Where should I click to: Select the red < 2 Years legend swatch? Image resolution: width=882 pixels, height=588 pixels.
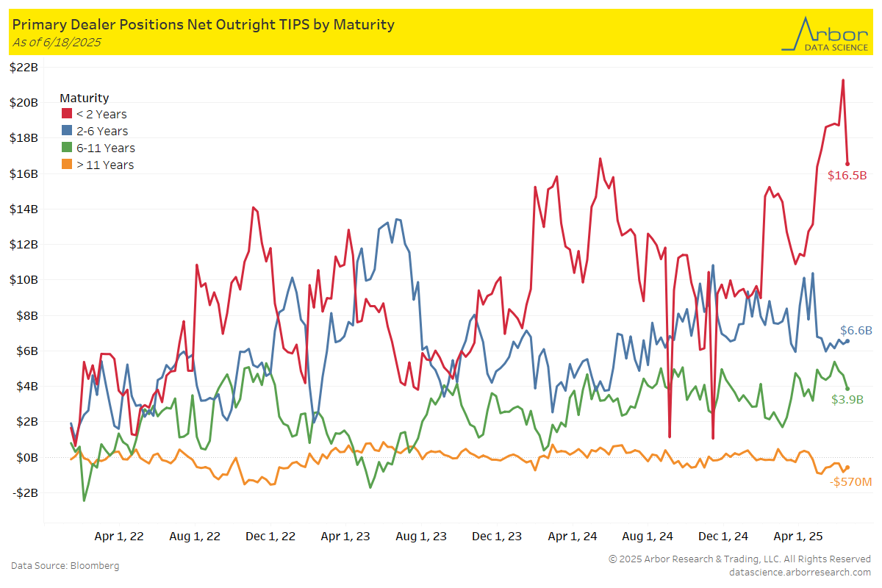(67, 115)
